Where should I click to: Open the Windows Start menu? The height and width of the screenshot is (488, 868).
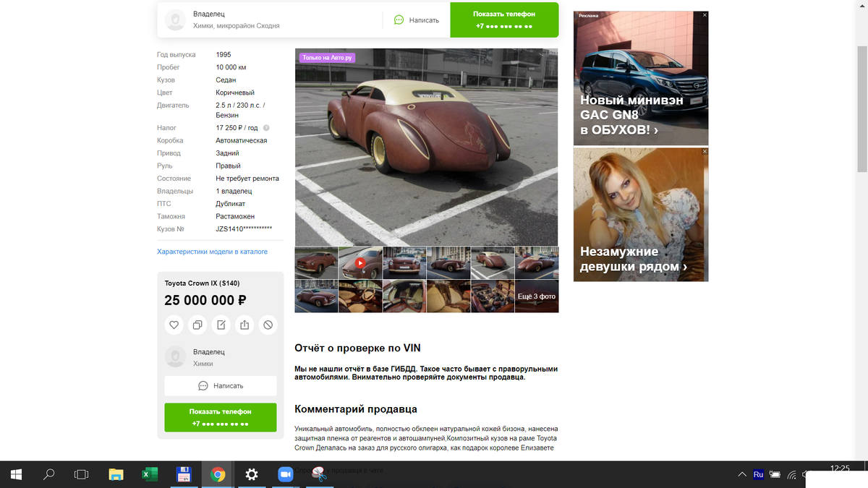point(16,474)
